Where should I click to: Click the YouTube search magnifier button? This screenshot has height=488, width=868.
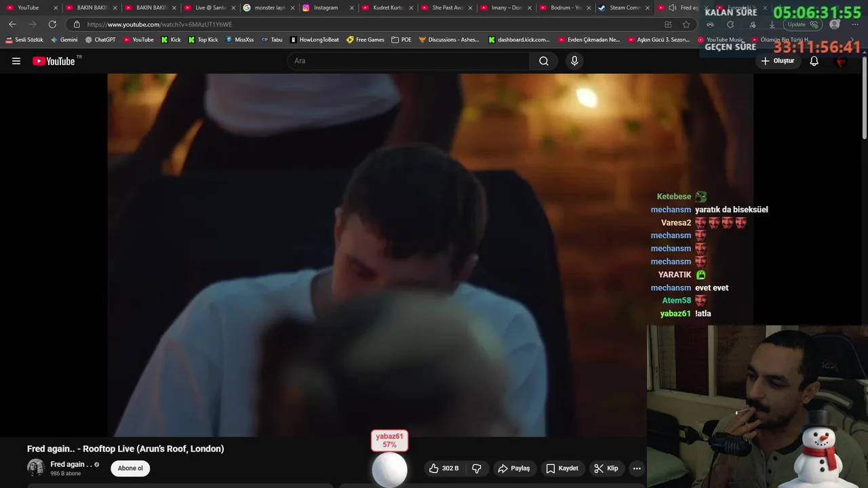coord(544,61)
